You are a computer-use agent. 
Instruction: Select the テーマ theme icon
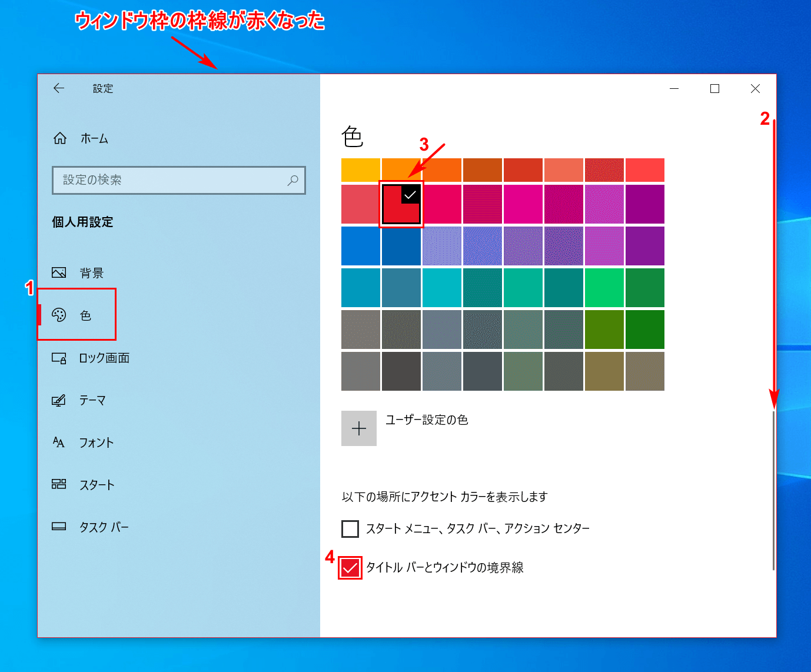pyautogui.click(x=59, y=400)
